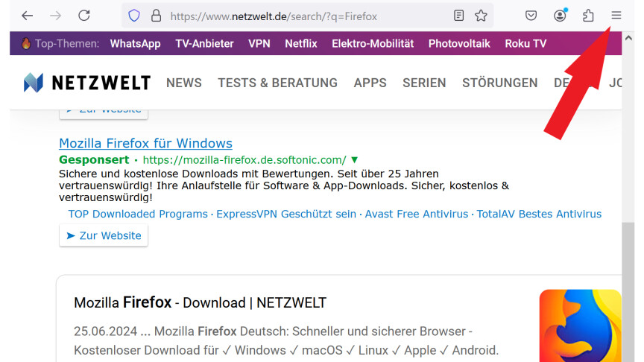Open the VPN top topic
This screenshot has height=362, width=644.
coord(259,43)
